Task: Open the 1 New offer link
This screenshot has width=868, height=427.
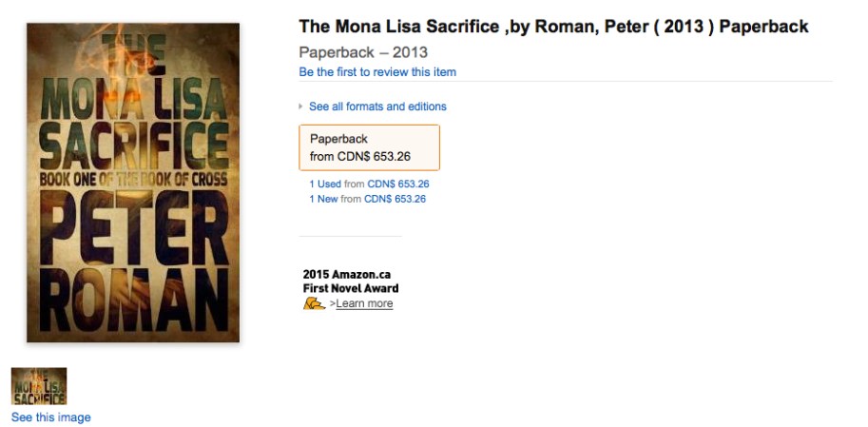Action: [323, 199]
